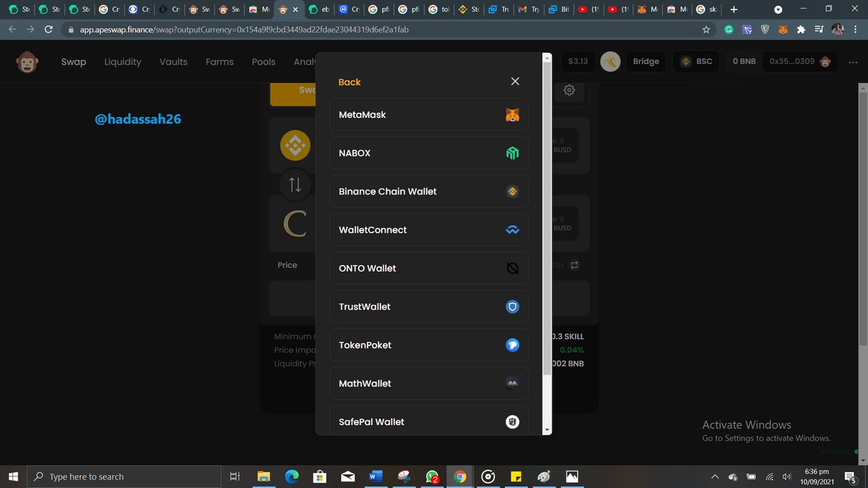This screenshot has width=868, height=488.
Task: Open Word from the taskbar
Action: (376, 476)
